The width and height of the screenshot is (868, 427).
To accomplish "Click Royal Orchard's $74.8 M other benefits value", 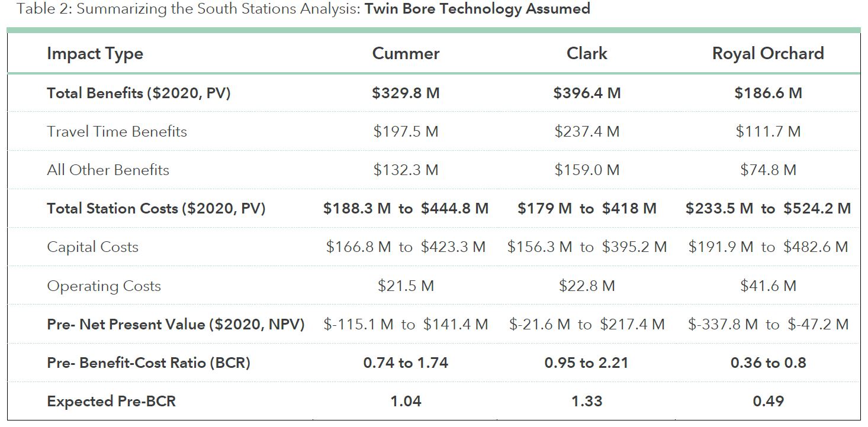I will click(x=768, y=170).
